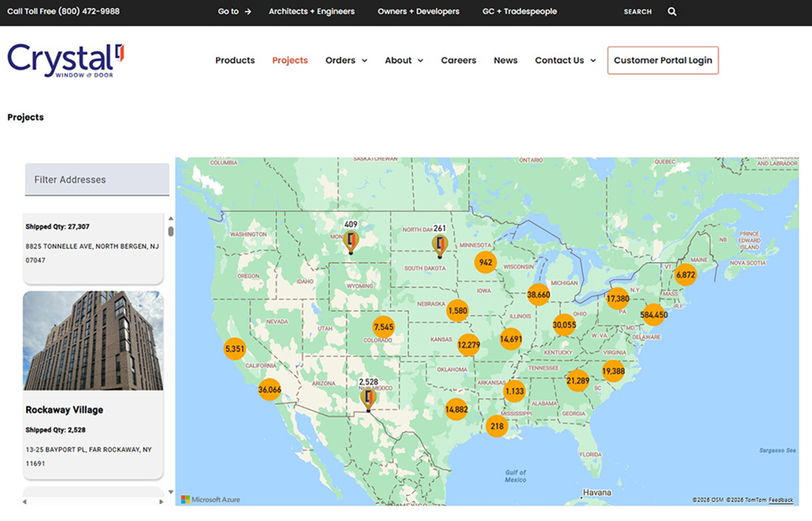
Task: Click the Rockaway Village project title
Action: pyautogui.click(x=64, y=410)
